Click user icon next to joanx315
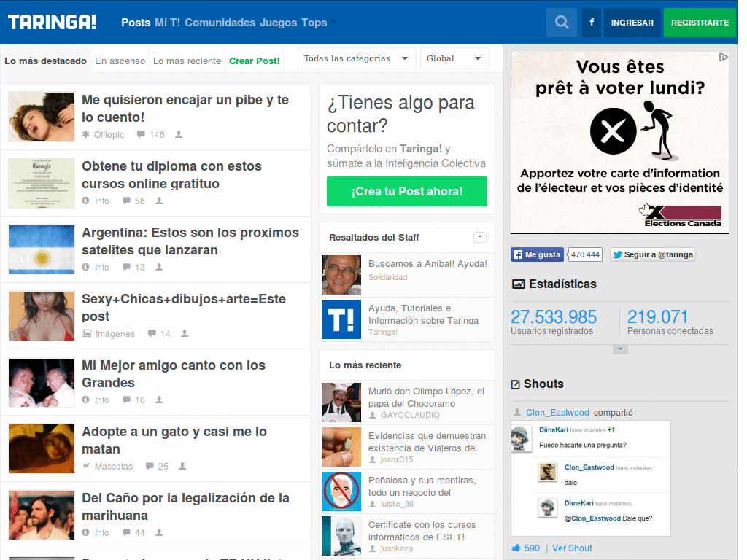This screenshot has width=747, height=560. coord(373,459)
